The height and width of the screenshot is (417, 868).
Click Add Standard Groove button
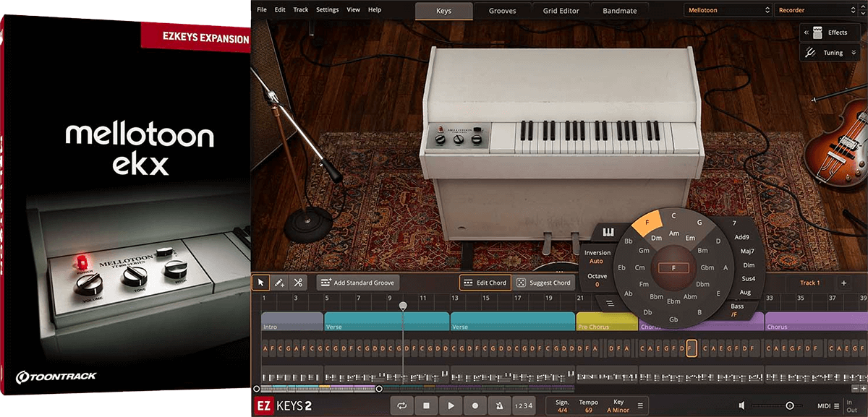point(357,283)
